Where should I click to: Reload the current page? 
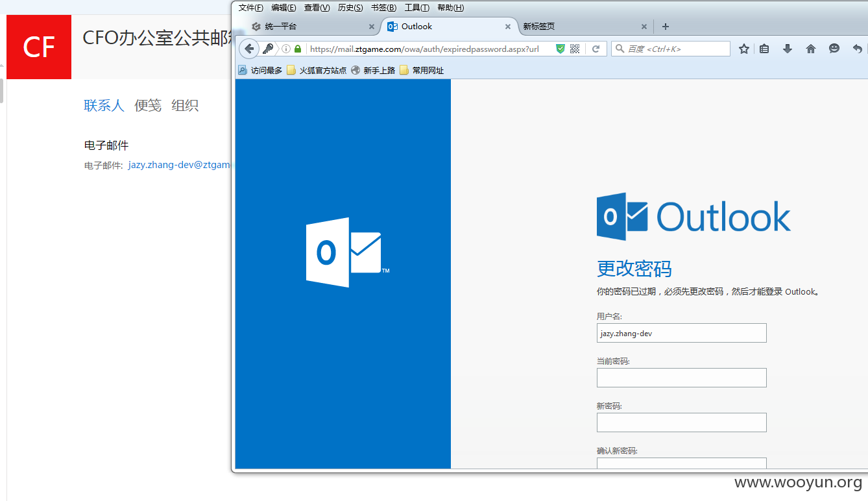point(596,49)
